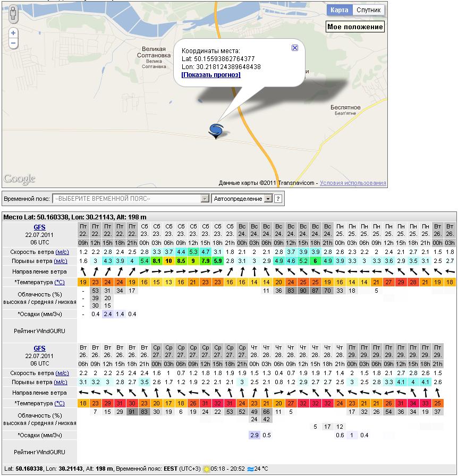
Task: Click the question mark help button
Action: coord(278,199)
